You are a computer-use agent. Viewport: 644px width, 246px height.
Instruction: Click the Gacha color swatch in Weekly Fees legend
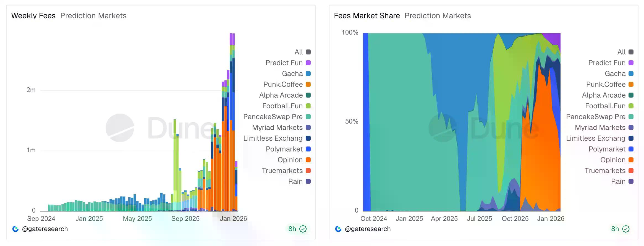click(308, 74)
